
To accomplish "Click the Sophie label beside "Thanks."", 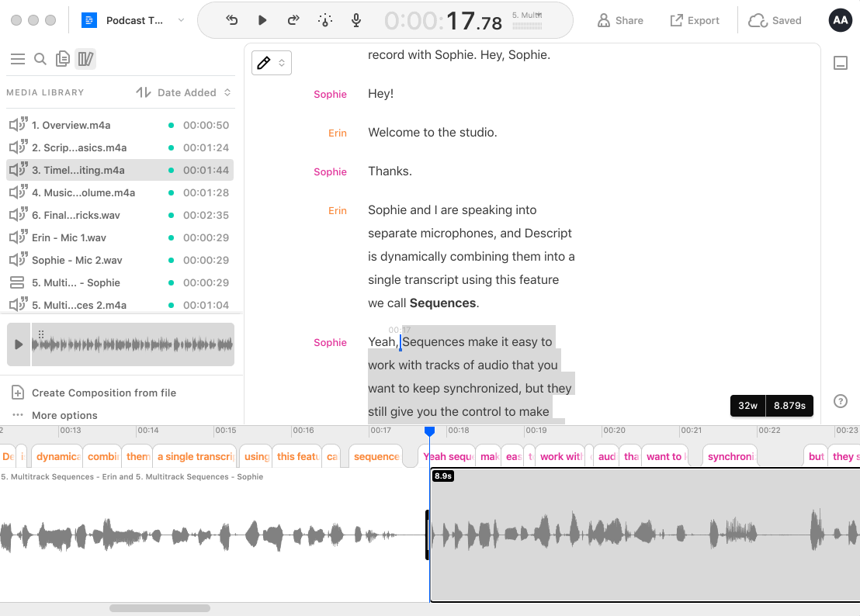I will [330, 171].
